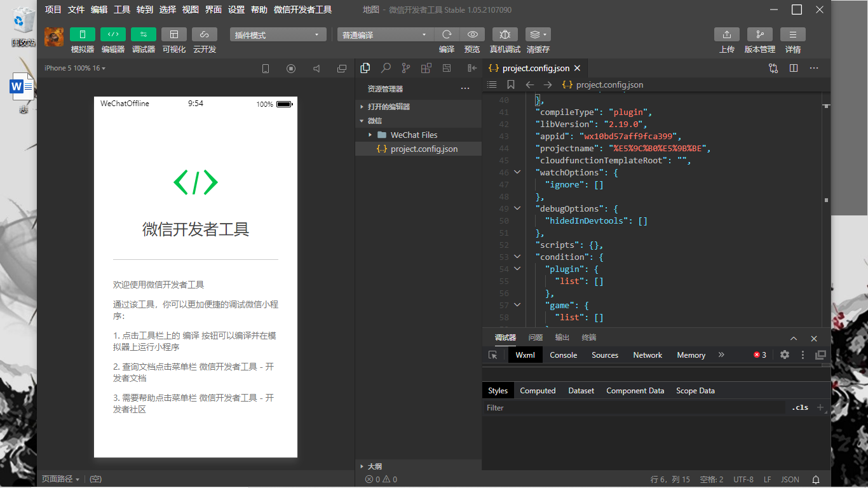Click the Filter styles input field
Image resolution: width=868 pixels, height=488 pixels.
(634, 408)
